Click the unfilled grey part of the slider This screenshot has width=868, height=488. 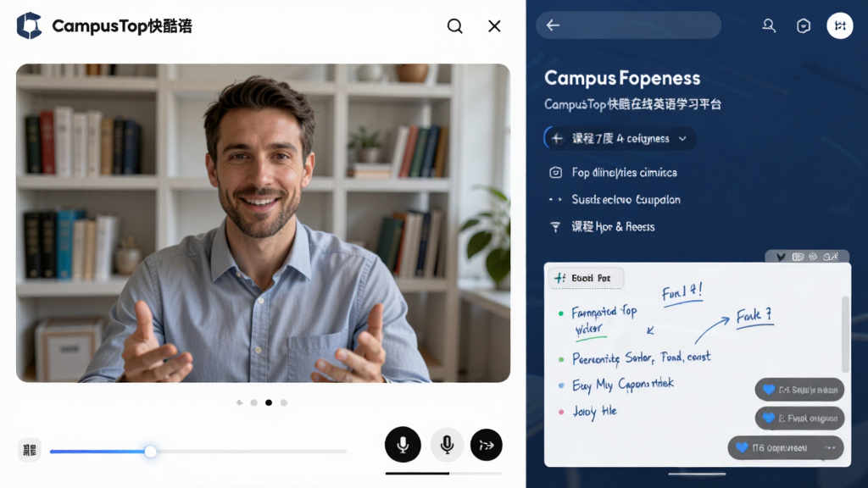coord(252,452)
